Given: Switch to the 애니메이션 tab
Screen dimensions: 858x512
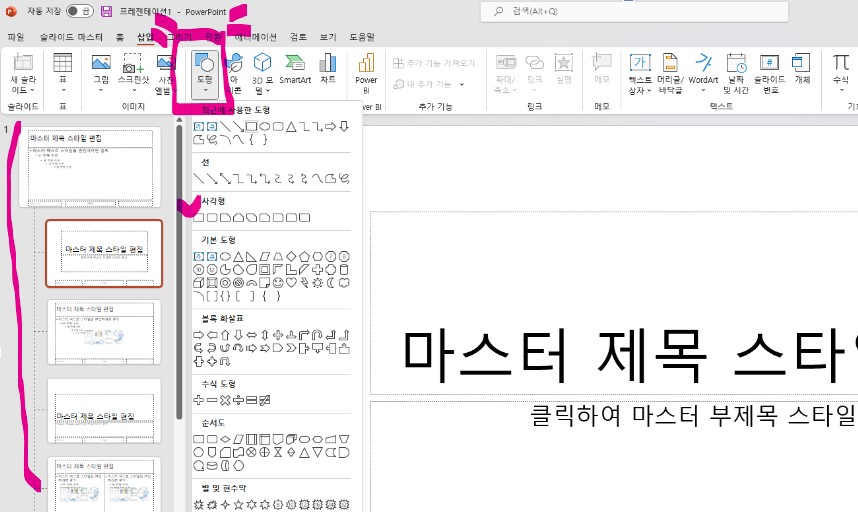Looking at the screenshot, I should click(256, 37).
